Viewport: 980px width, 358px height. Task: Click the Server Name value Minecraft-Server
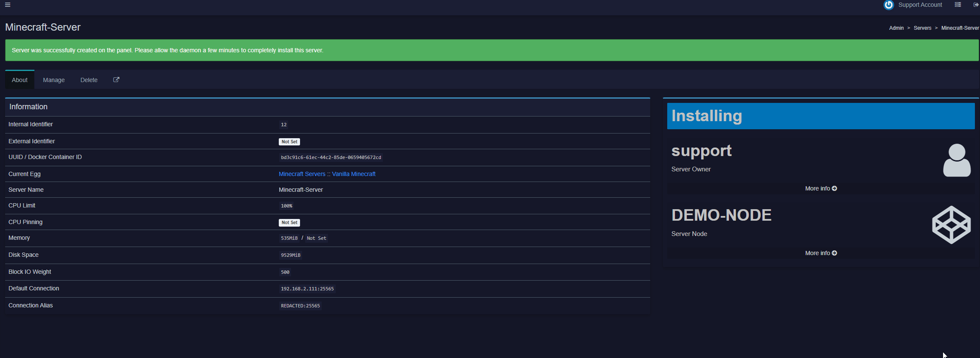pyautogui.click(x=301, y=190)
